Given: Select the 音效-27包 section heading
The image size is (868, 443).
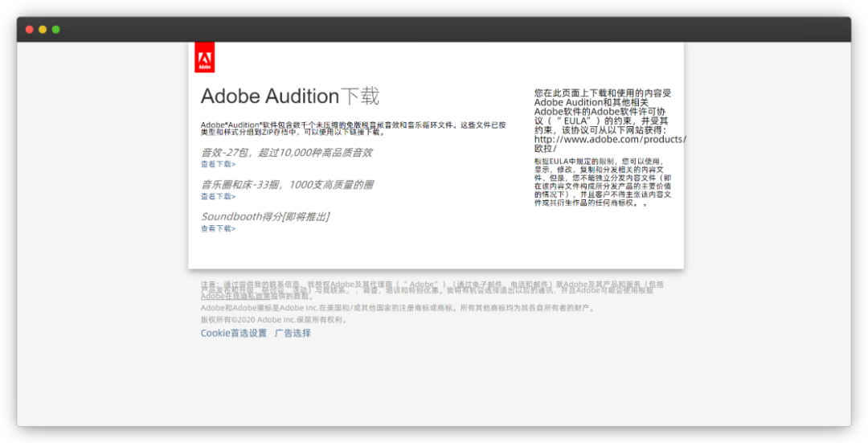Looking at the screenshot, I should [x=286, y=152].
